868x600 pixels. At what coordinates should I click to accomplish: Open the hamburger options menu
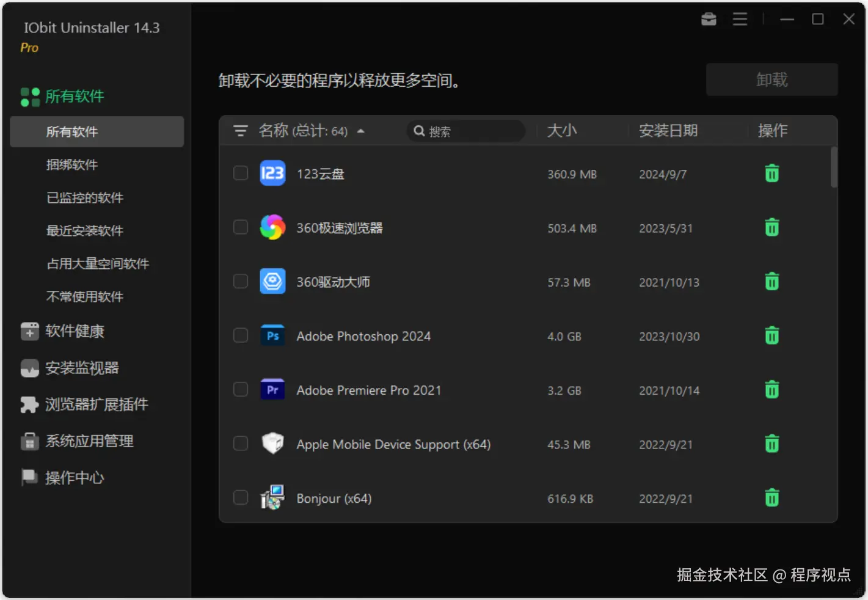tap(740, 20)
